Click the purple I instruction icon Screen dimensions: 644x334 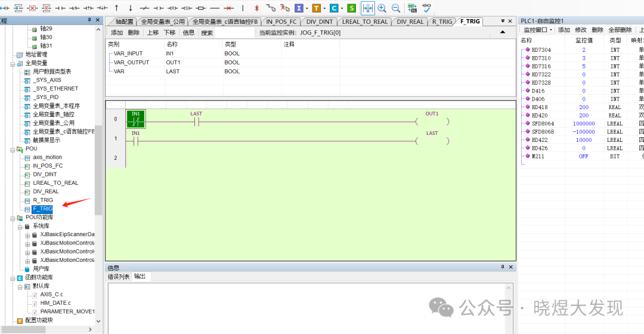pos(299,8)
